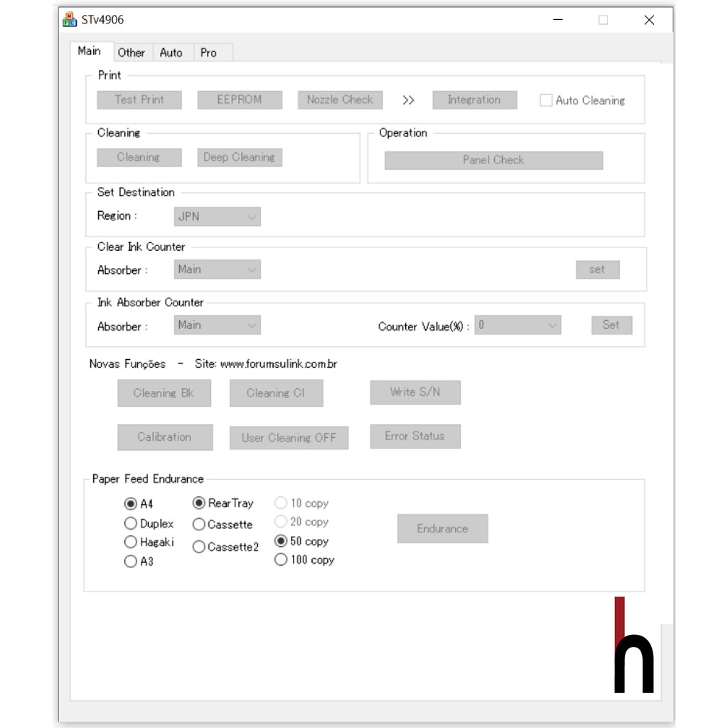Run the Nozzle Check button
This screenshot has width=728, height=728.
pyautogui.click(x=340, y=100)
